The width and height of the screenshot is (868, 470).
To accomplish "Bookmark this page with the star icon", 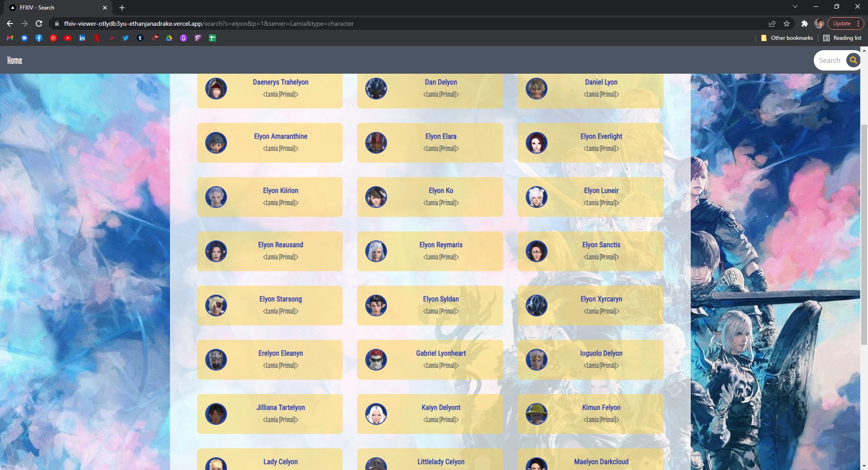I will point(787,23).
